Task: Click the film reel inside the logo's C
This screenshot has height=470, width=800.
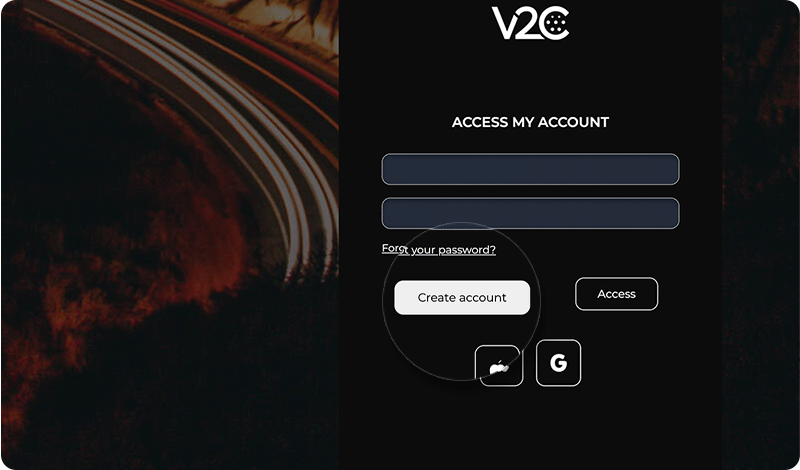Action: (556, 23)
